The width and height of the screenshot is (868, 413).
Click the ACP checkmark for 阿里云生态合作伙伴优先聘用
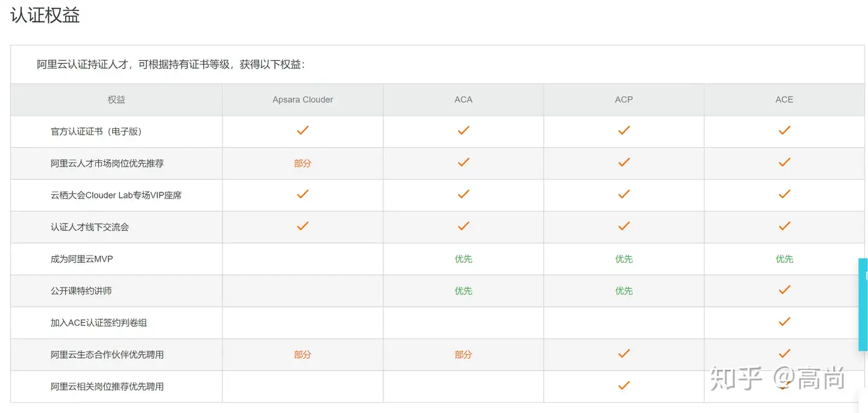624,354
